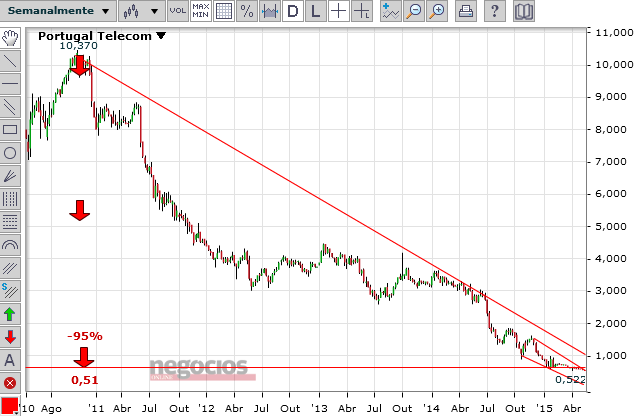This screenshot has height=416, width=636.
Task: Switch to percentage scale
Action: coord(247,11)
